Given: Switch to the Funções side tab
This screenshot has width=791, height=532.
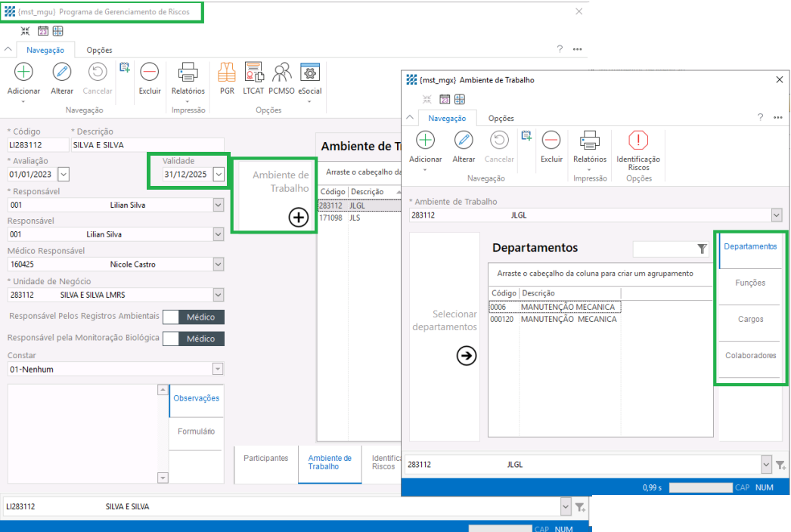Looking at the screenshot, I should click(750, 283).
